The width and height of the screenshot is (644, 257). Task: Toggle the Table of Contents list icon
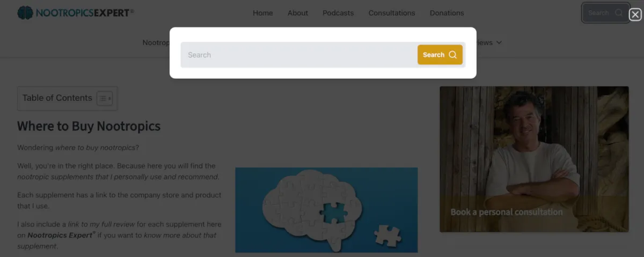[105, 99]
